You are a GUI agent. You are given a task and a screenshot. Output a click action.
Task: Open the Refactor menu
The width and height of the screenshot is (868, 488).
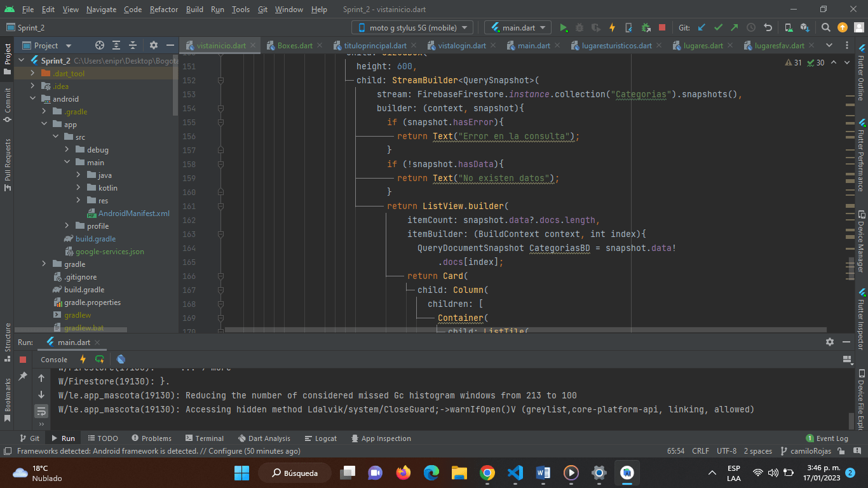point(164,10)
